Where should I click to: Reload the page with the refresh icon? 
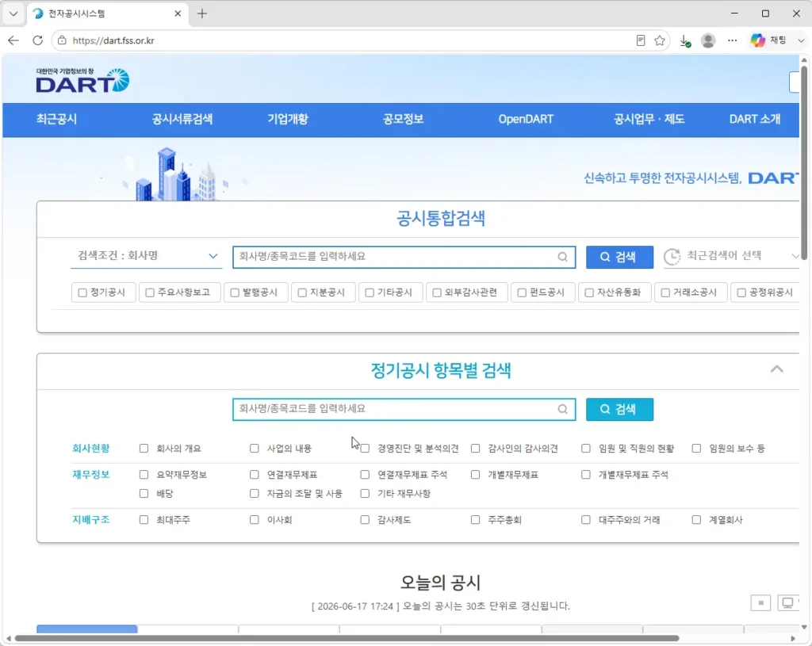tap(38, 40)
